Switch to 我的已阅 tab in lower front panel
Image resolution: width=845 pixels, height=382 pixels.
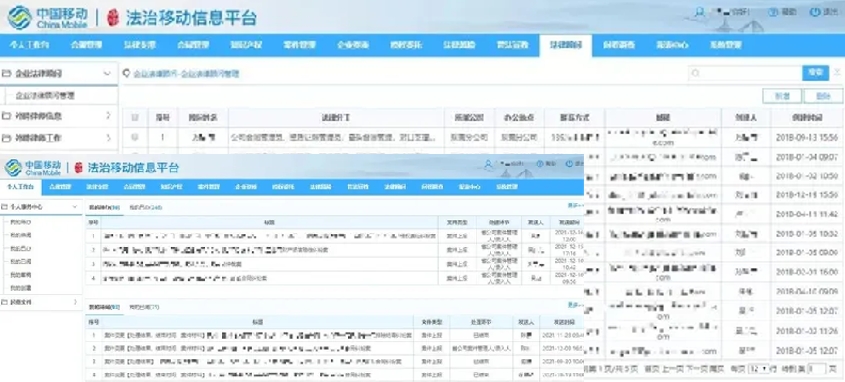pos(144,307)
